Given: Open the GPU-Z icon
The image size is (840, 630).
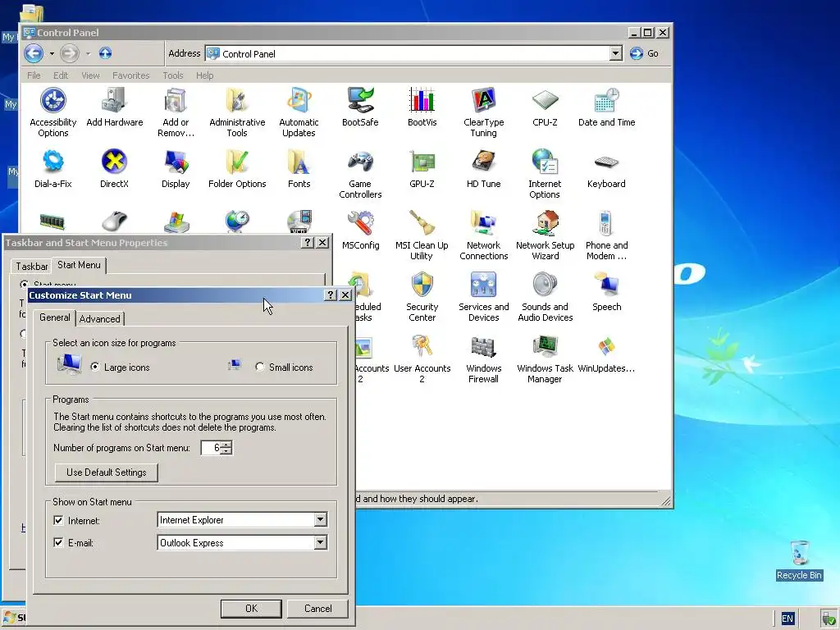Looking at the screenshot, I should click(x=422, y=168).
